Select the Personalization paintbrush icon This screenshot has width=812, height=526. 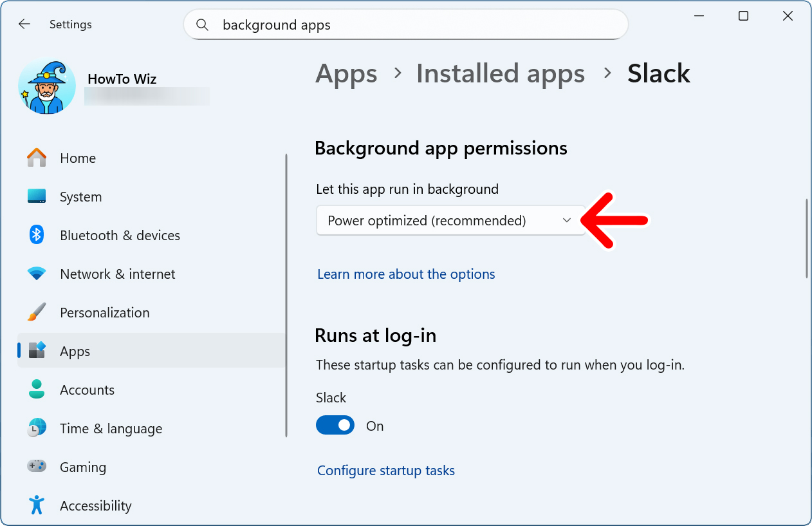(37, 312)
